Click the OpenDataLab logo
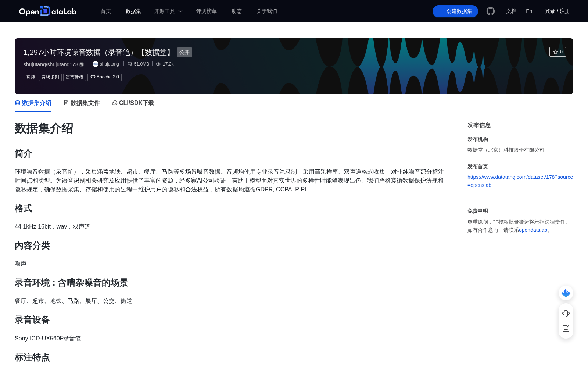 click(48, 11)
